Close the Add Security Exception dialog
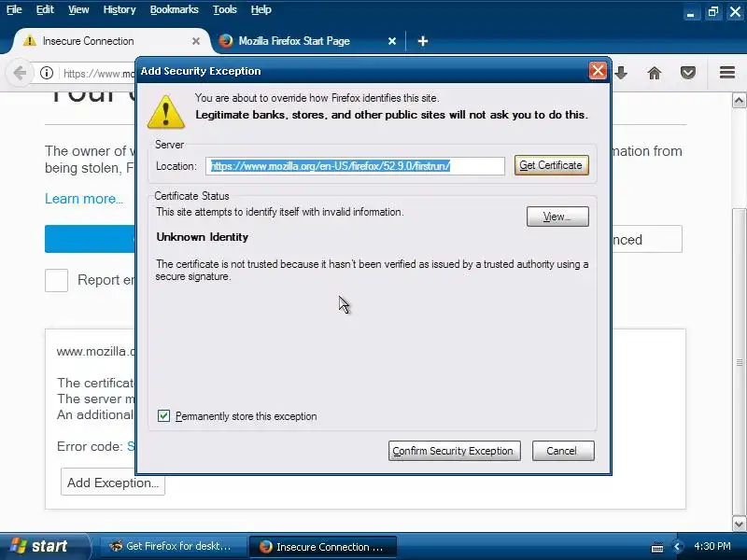This screenshot has height=560, width=747. [x=598, y=71]
